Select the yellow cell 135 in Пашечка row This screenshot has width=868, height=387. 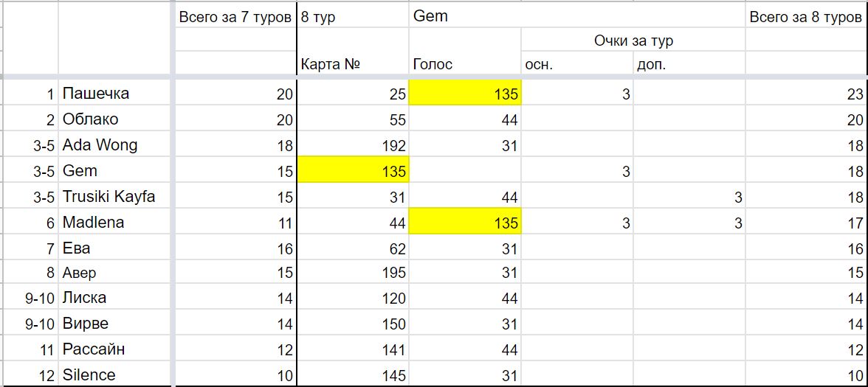click(x=465, y=94)
